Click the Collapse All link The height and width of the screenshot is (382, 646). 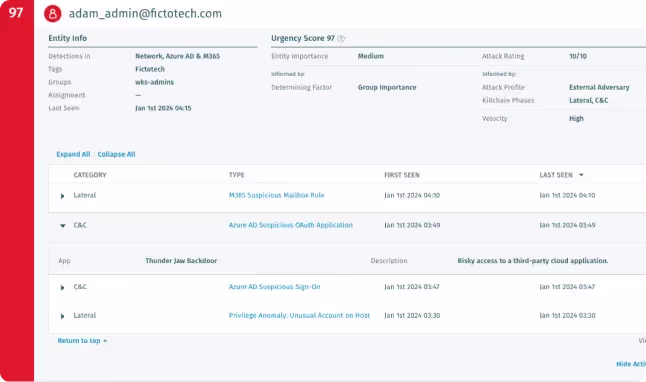click(x=117, y=154)
